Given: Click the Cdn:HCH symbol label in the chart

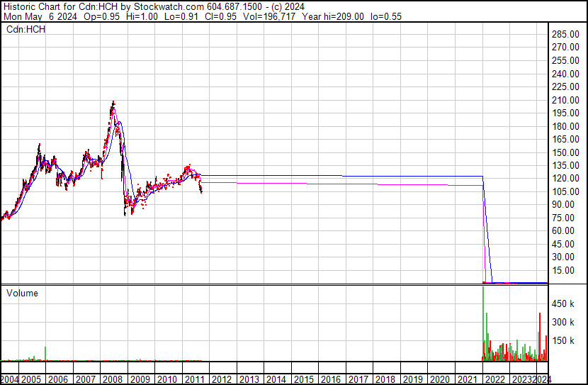Looking at the screenshot, I should tap(25, 29).
